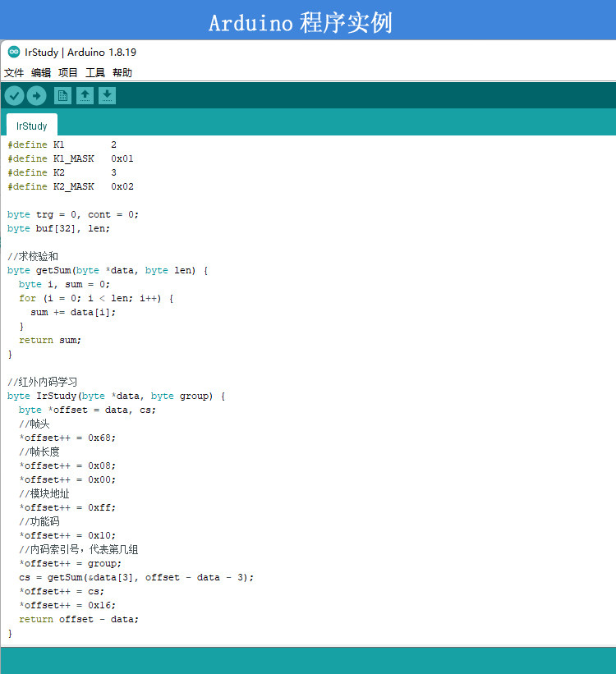Click the line '#define K1 2'
Viewport: 616px width, 674px height.
[62, 144]
